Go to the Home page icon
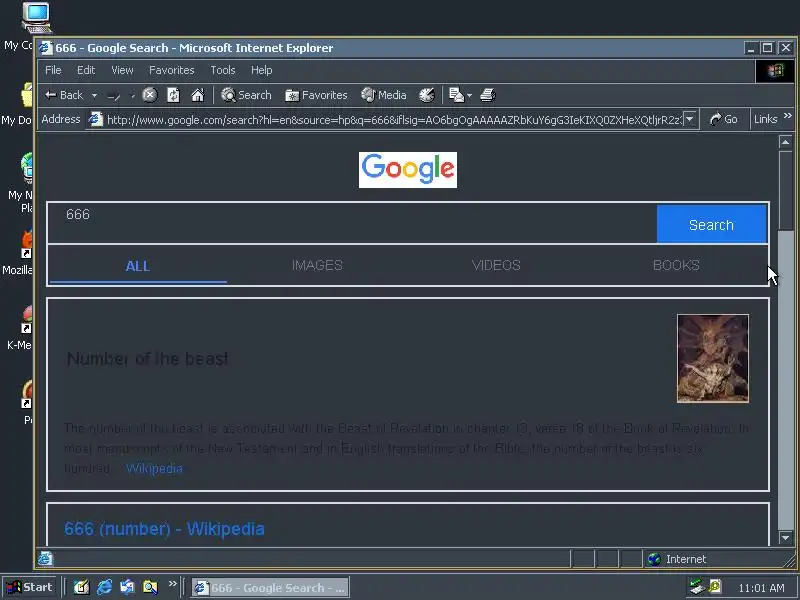This screenshot has width=800, height=600. [197, 95]
